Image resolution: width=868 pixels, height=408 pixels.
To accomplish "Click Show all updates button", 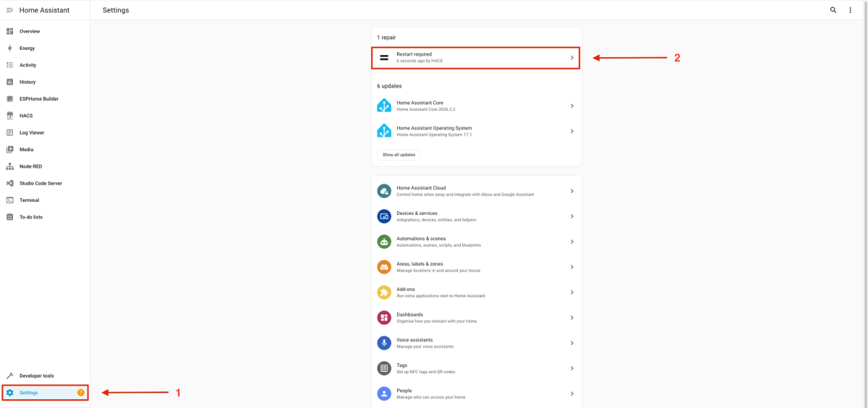I will tap(399, 155).
